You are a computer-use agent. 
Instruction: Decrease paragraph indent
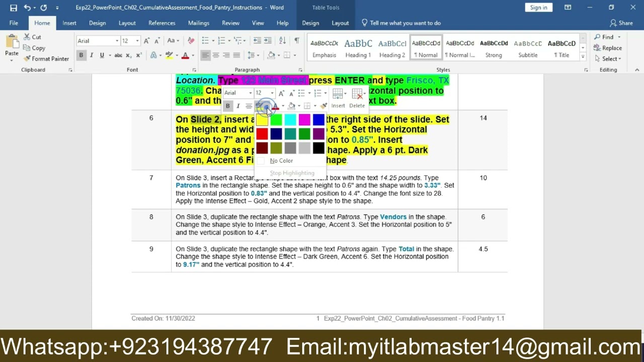click(x=257, y=41)
